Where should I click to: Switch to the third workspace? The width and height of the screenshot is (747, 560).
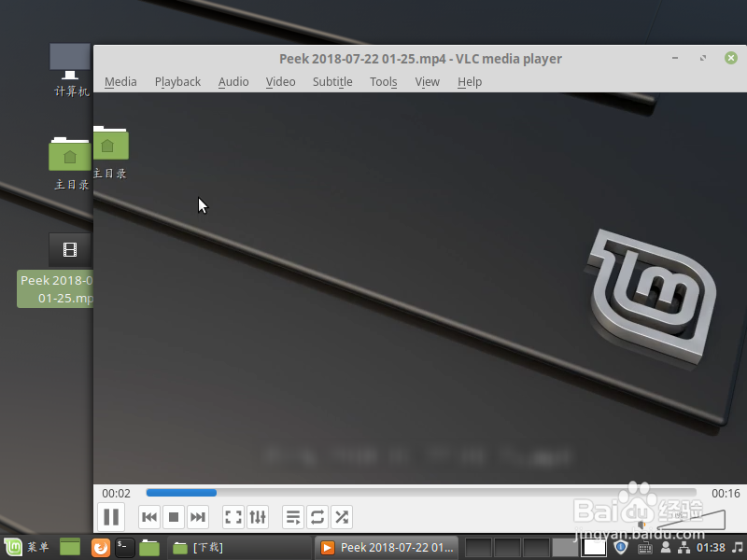(x=536, y=548)
